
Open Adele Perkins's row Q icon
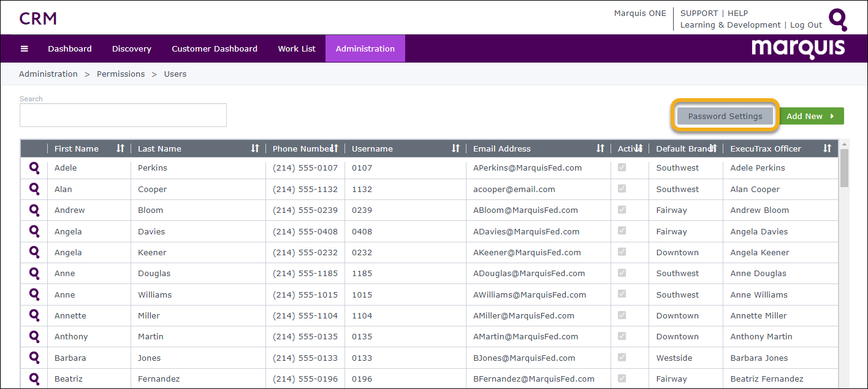34,168
